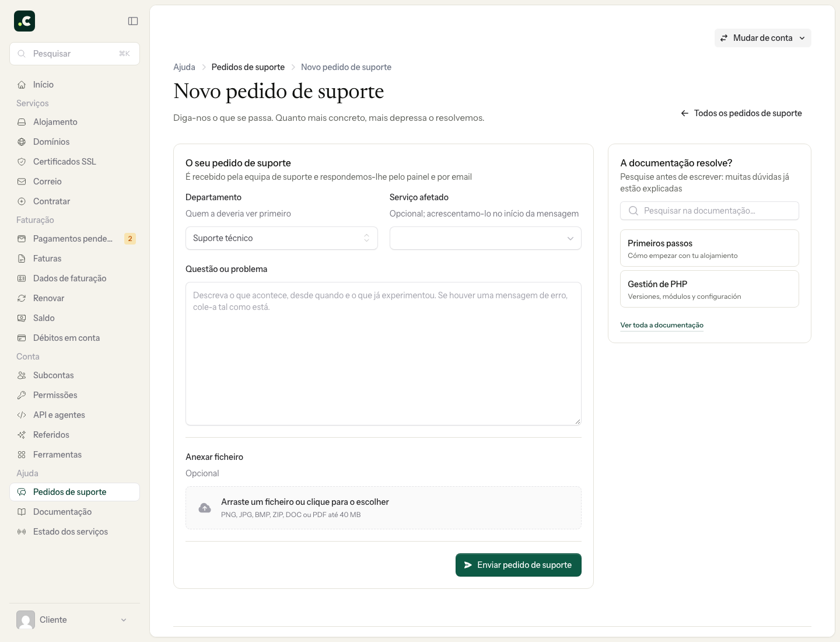Screen dimensions: 840x642
Task: Click the Domínios globe icon
Action: click(x=22, y=142)
